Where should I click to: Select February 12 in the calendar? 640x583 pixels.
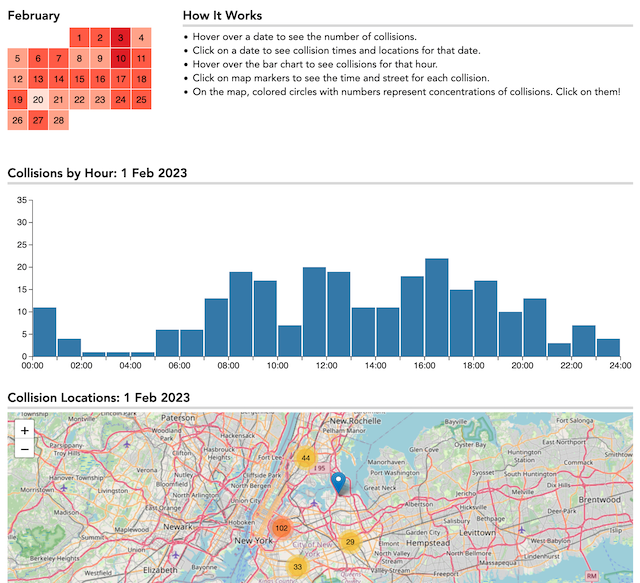click(18, 79)
